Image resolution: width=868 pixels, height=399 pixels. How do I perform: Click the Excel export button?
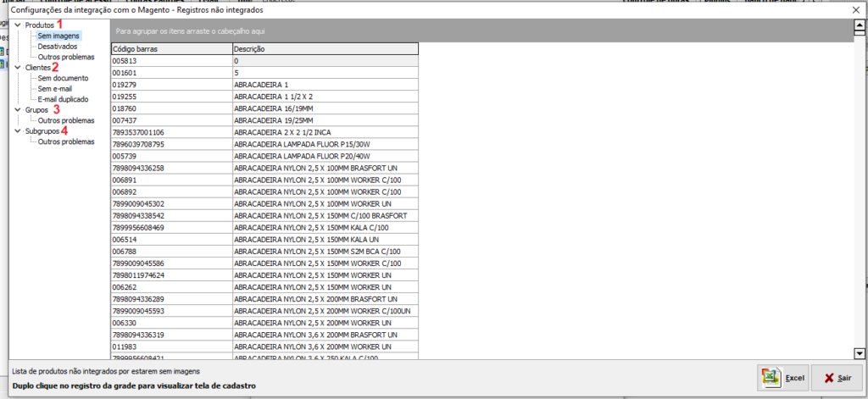pyautogui.click(x=783, y=378)
